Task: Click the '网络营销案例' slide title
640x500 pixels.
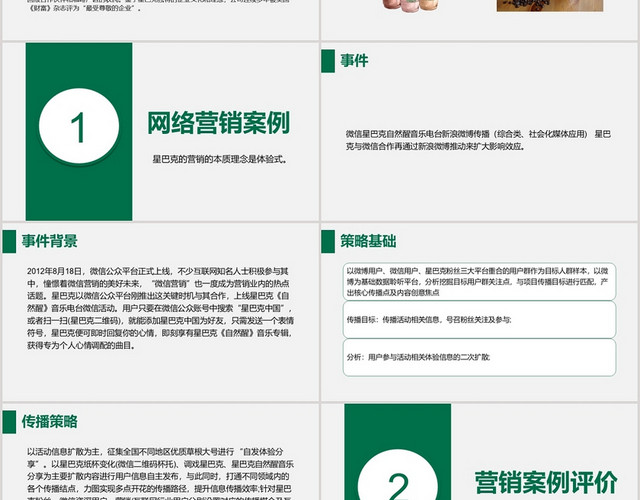Action: [x=218, y=122]
